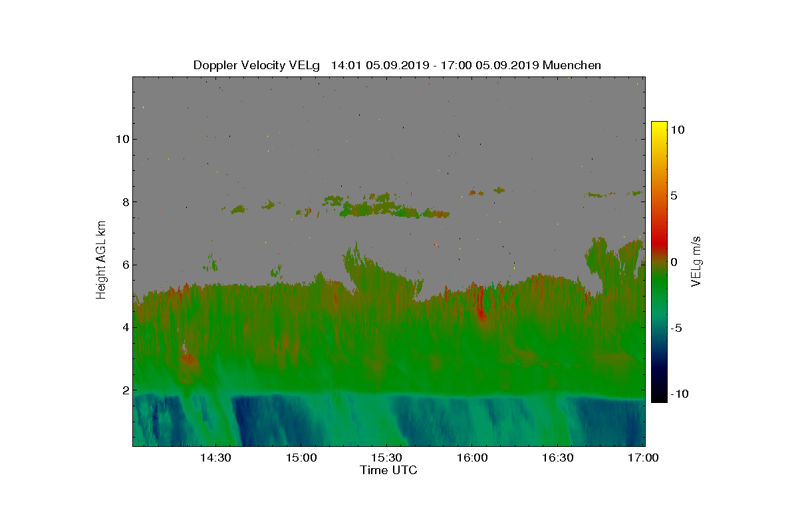
Task: Click the "Muenchen" station name in title
Action: coord(572,65)
